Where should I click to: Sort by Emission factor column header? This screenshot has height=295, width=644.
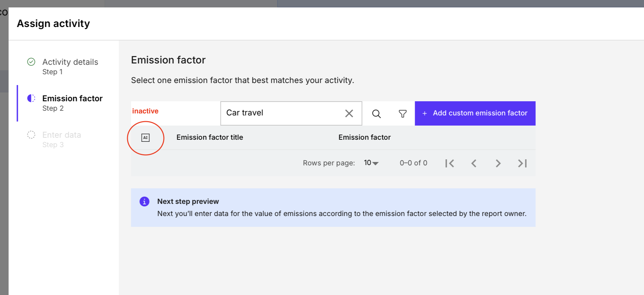tap(364, 137)
